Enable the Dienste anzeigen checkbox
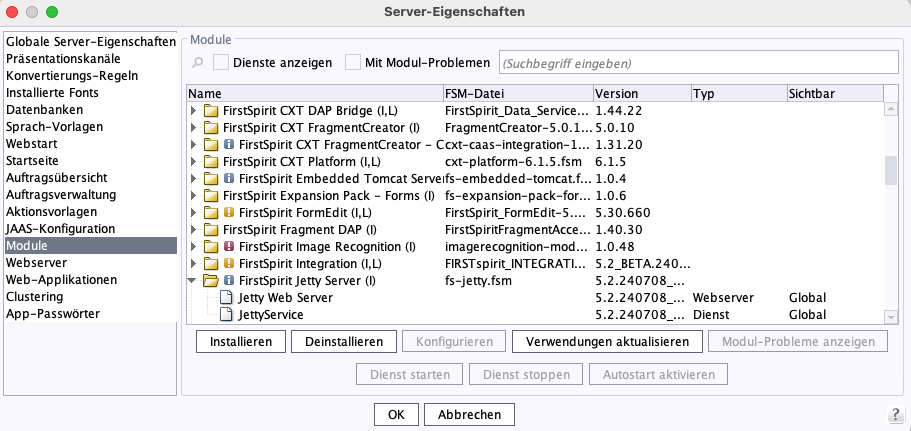 tap(221, 62)
